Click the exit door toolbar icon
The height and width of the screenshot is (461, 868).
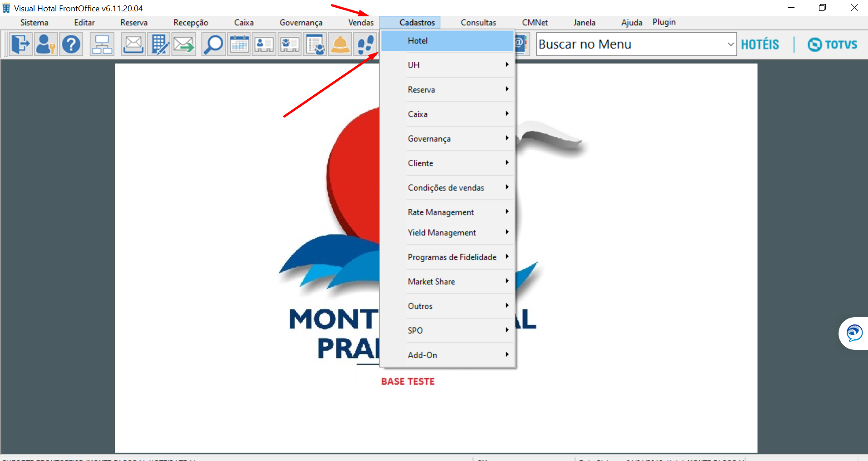[x=20, y=44]
